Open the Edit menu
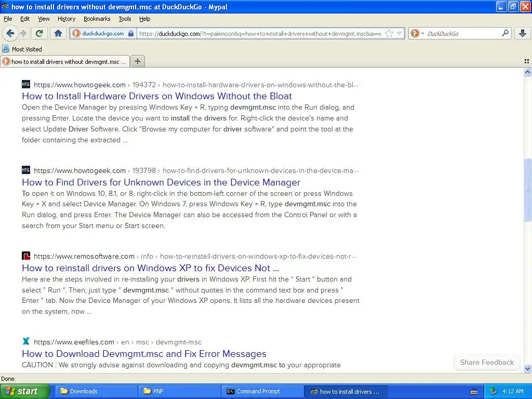This screenshot has height=399, width=532. tap(25, 19)
